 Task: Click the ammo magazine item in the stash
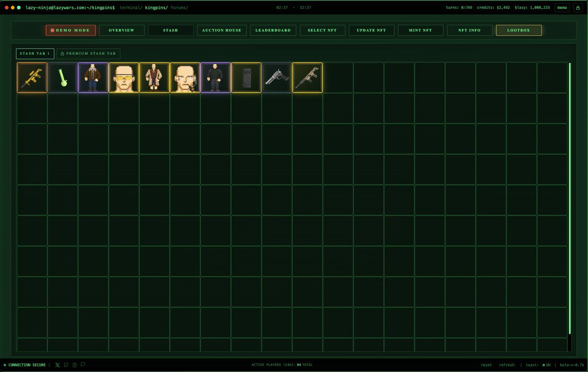pyautogui.click(x=246, y=77)
